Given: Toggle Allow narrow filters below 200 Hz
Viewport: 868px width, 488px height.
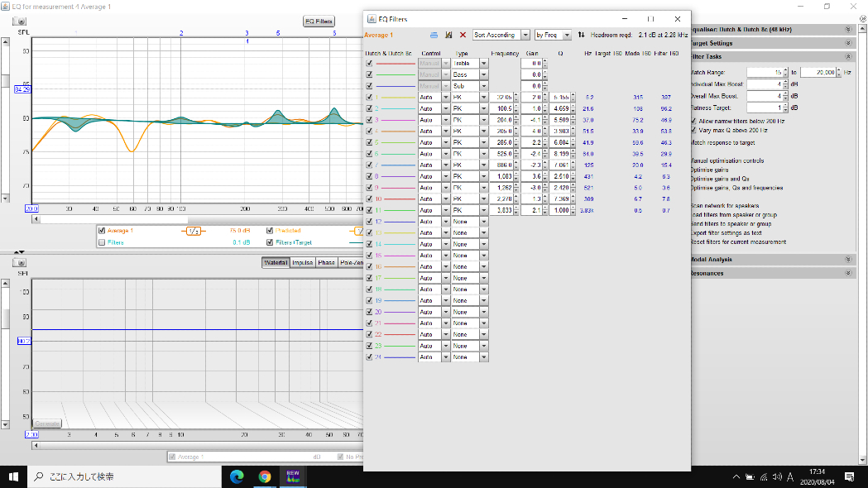Looking at the screenshot, I should coord(693,121).
